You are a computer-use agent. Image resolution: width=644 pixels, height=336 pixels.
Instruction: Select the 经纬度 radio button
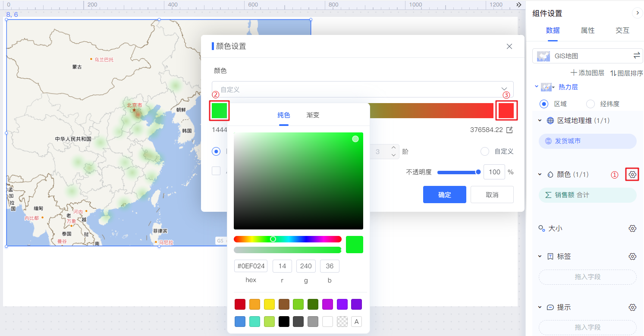click(x=591, y=104)
